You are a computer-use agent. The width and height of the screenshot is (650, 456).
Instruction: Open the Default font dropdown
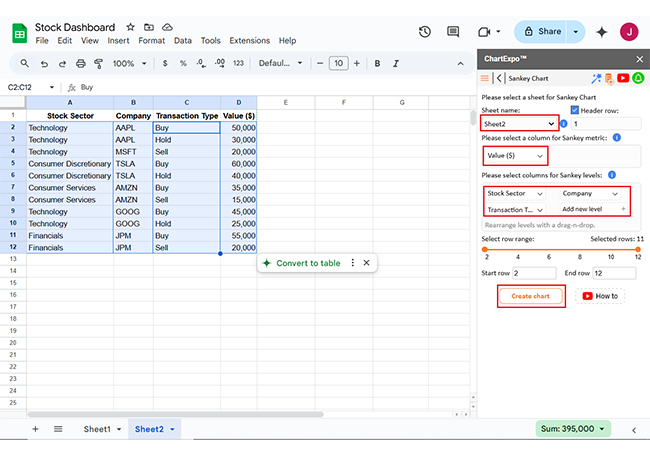point(280,63)
